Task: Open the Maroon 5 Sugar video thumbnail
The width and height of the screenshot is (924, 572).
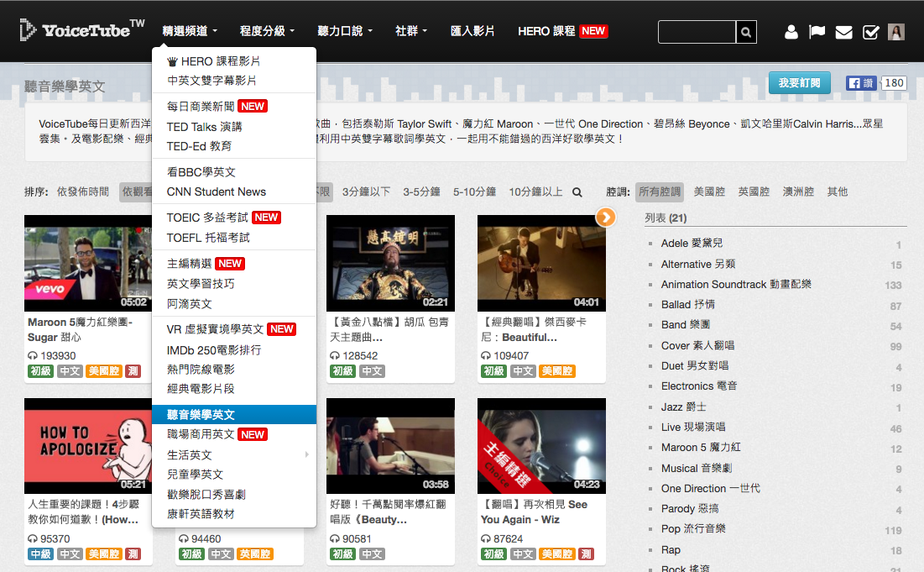Action: 87,263
